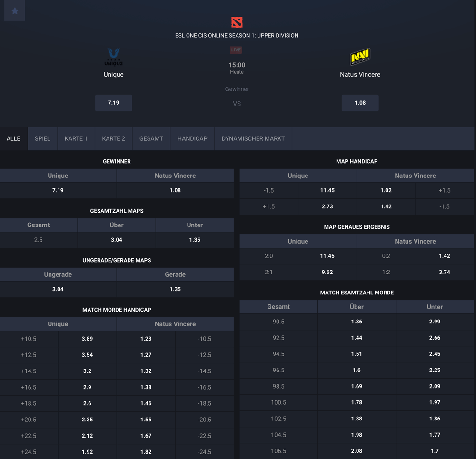Select Natus Vincere -16.5 handicap 1.38
This screenshot has width=476, height=459.
(x=146, y=387)
